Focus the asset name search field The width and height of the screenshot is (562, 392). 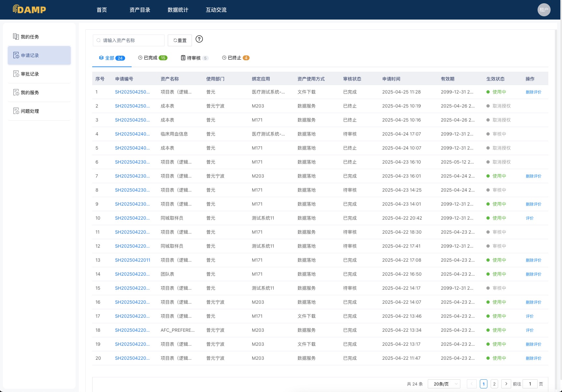pos(129,40)
